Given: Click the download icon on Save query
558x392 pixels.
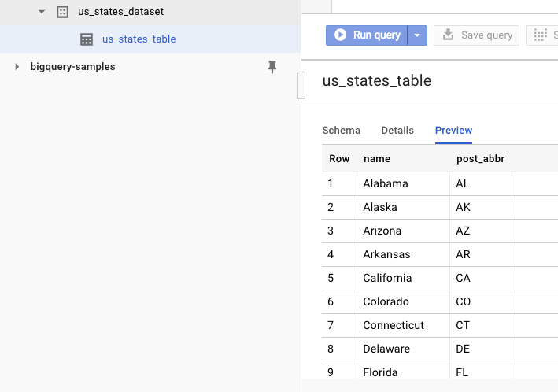Looking at the screenshot, I should point(448,35).
